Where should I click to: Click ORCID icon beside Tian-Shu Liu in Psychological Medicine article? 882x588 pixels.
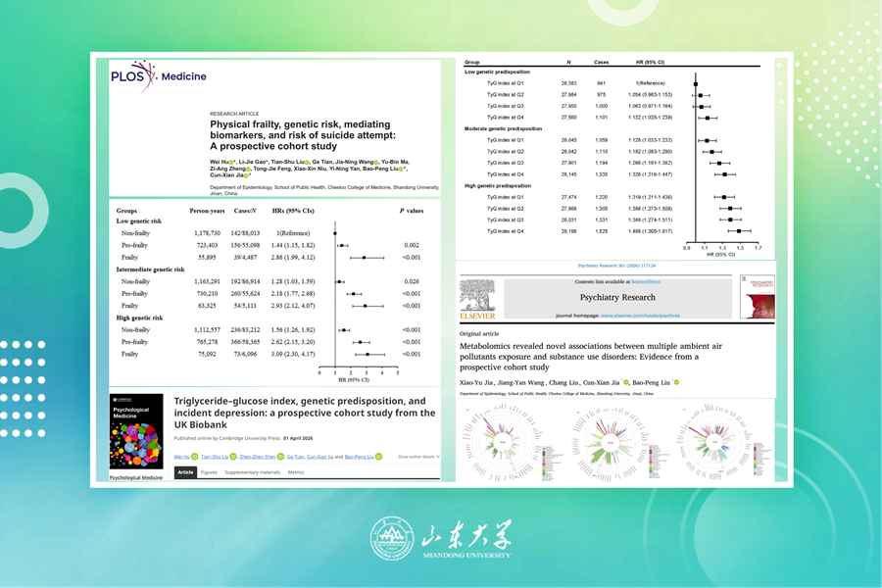[234, 457]
